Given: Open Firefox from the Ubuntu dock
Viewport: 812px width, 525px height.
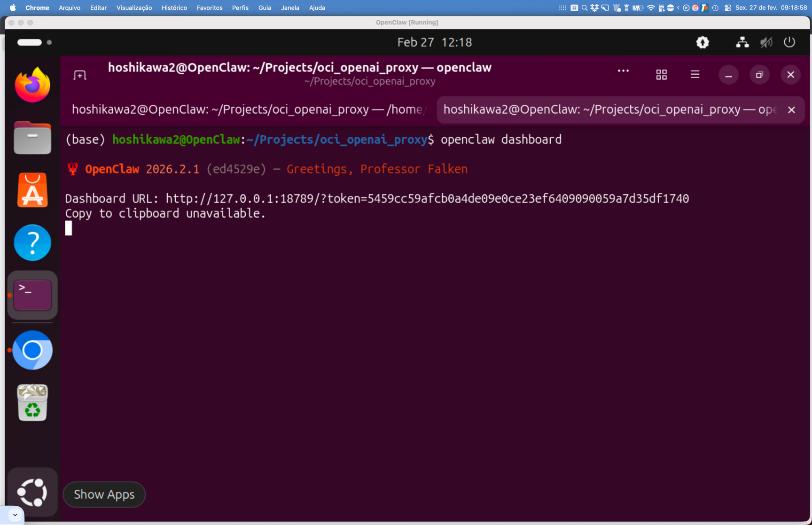Looking at the screenshot, I should 32,85.
